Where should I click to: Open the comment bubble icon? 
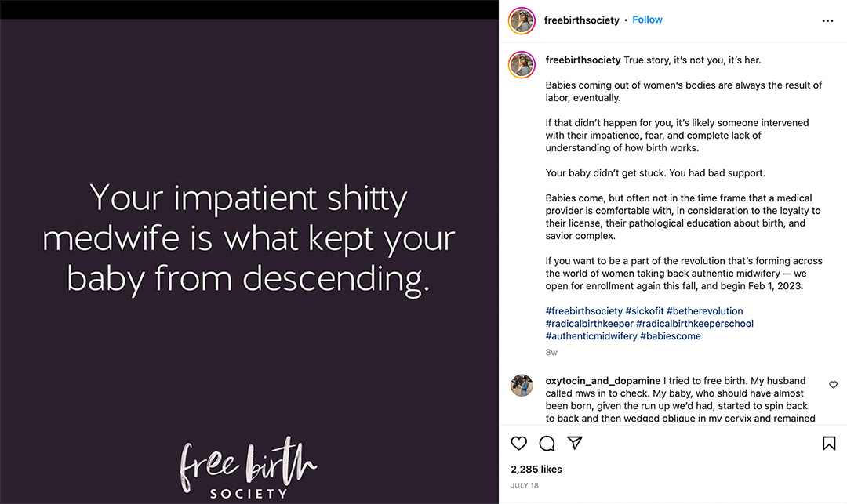[x=547, y=444]
